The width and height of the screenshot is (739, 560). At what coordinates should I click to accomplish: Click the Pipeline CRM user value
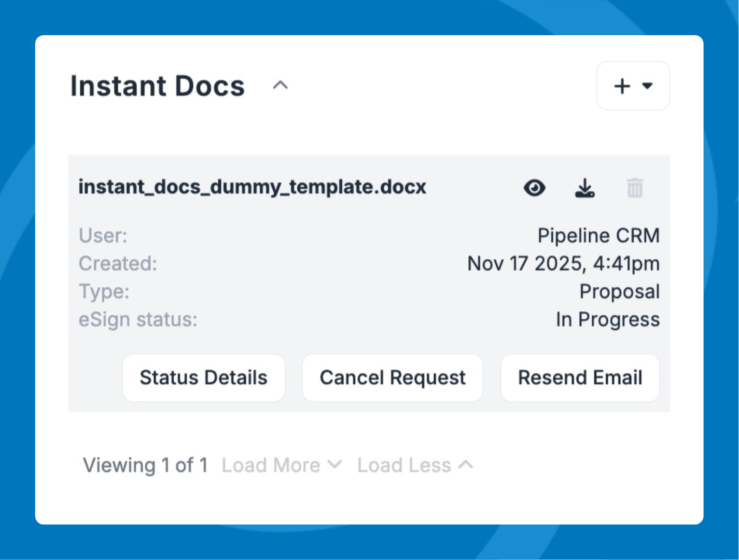pyautogui.click(x=598, y=236)
